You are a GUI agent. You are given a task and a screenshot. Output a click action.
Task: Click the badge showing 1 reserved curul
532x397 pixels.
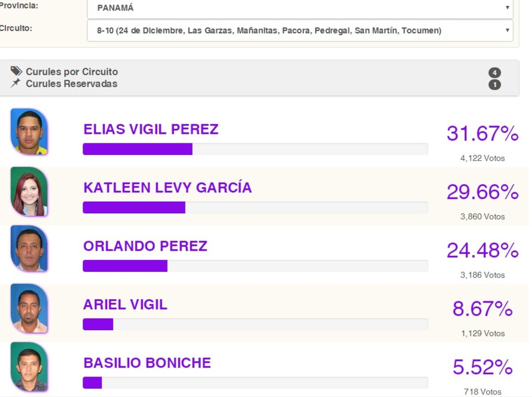point(494,84)
